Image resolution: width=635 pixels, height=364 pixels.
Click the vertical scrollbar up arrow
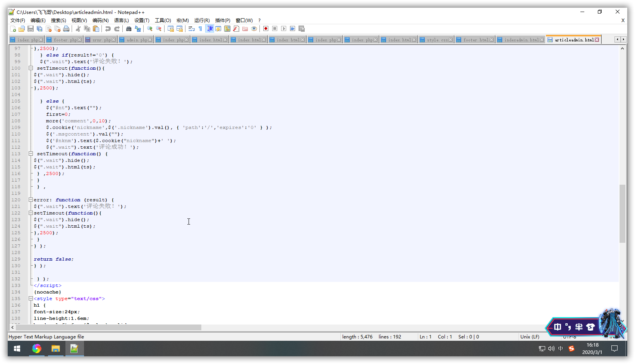coord(622,48)
